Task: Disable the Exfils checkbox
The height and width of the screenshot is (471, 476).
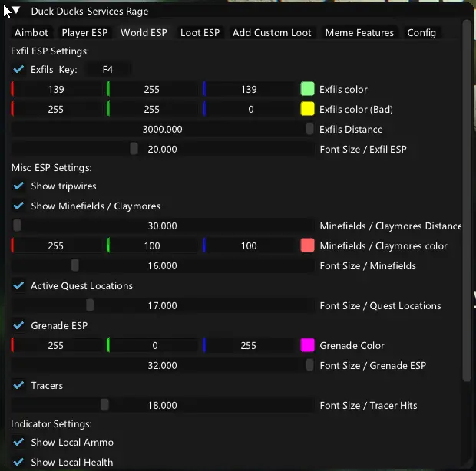Action: [x=19, y=70]
